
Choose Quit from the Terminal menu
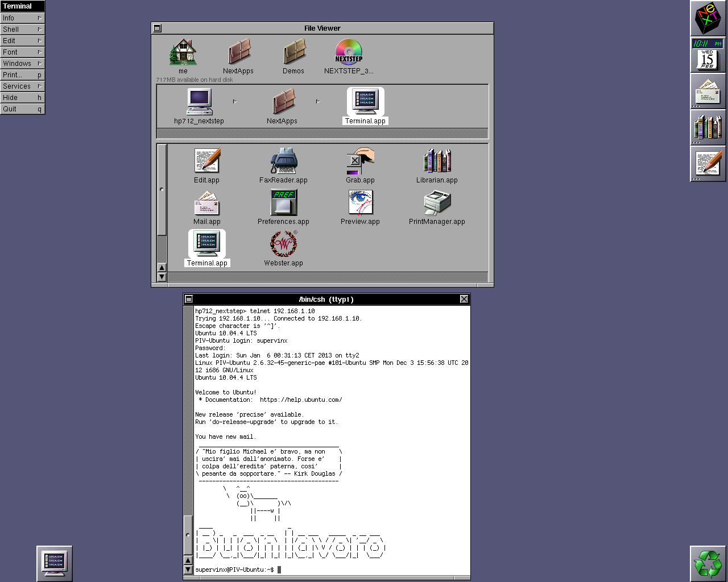tap(22, 109)
